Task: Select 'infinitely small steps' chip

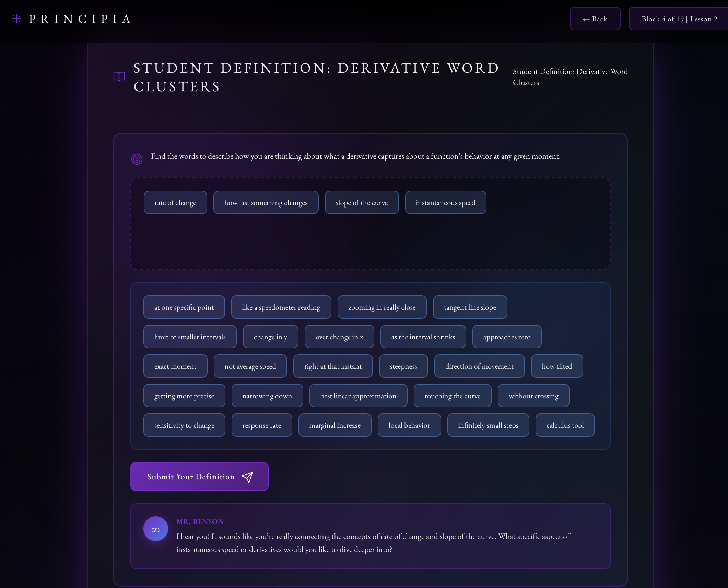Action: click(x=488, y=425)
